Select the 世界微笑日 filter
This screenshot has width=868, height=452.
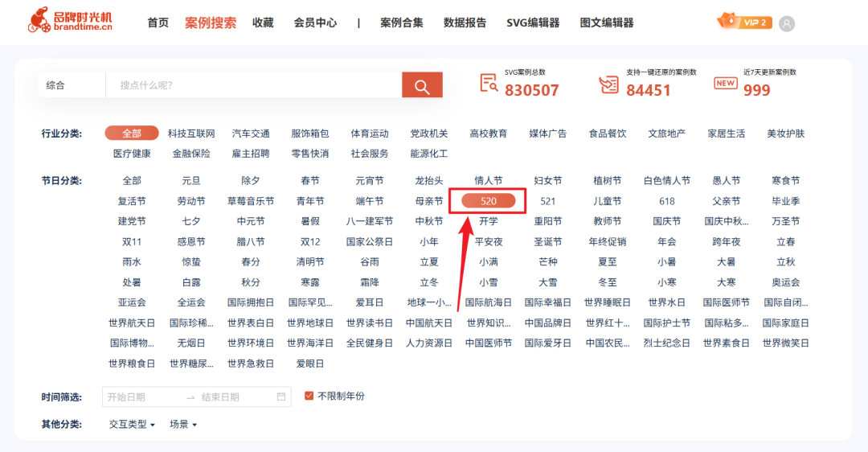[785, 343]
